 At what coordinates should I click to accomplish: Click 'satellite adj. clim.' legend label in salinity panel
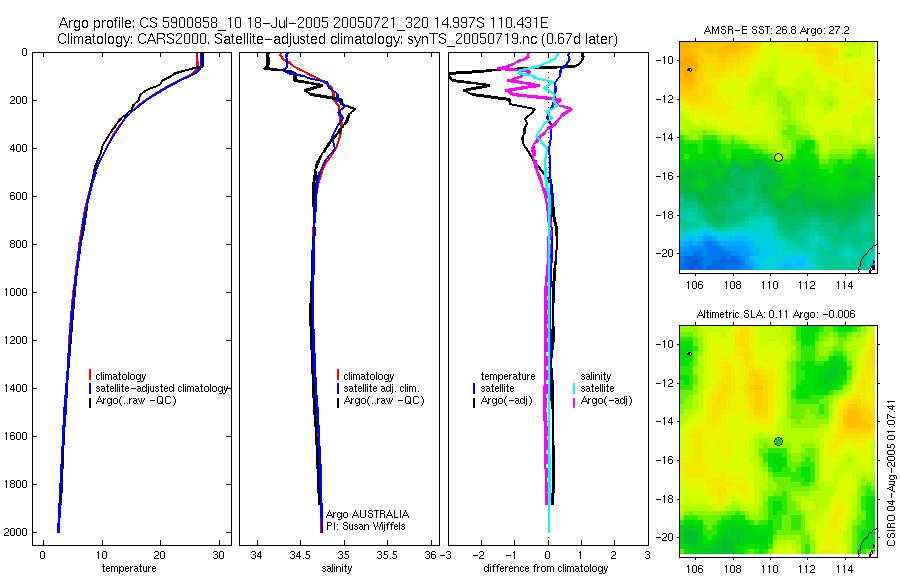click(x=382, y=388)
